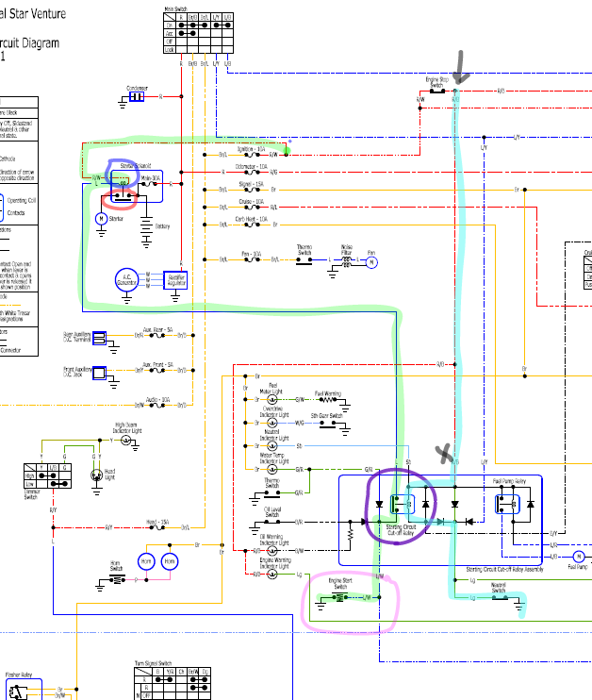Select the Main Switch position table
This screenshot has width=592, height=700.
point(198,33)
